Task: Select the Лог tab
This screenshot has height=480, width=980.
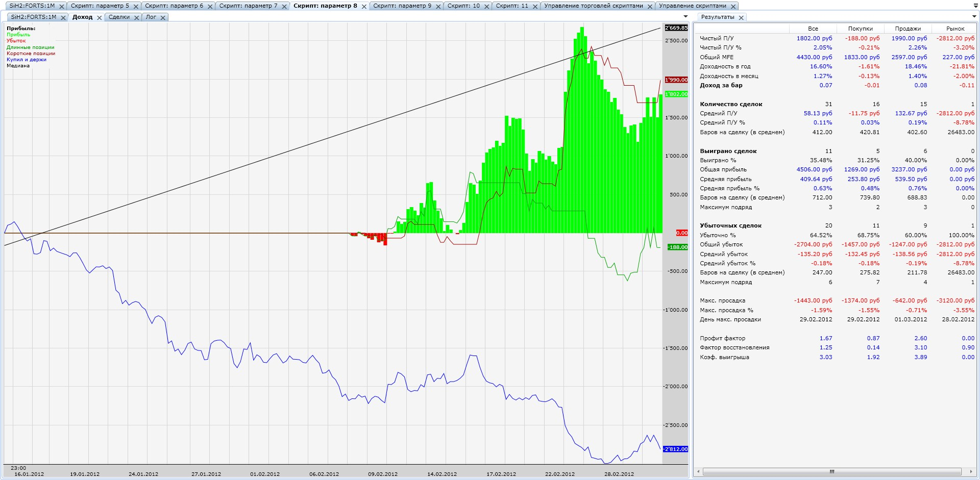Action: pyautogui.click(x=151, y=17)
